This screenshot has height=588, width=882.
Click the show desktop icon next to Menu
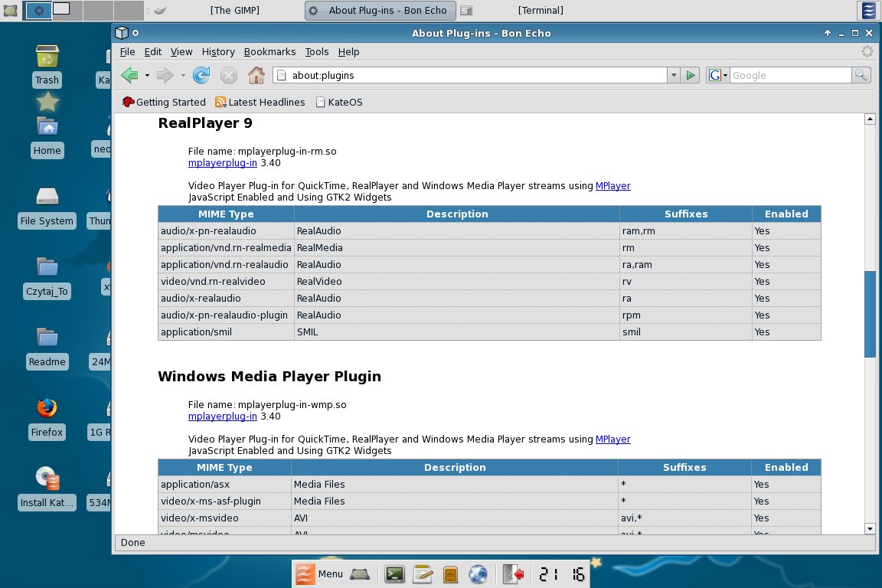(360, 574)
